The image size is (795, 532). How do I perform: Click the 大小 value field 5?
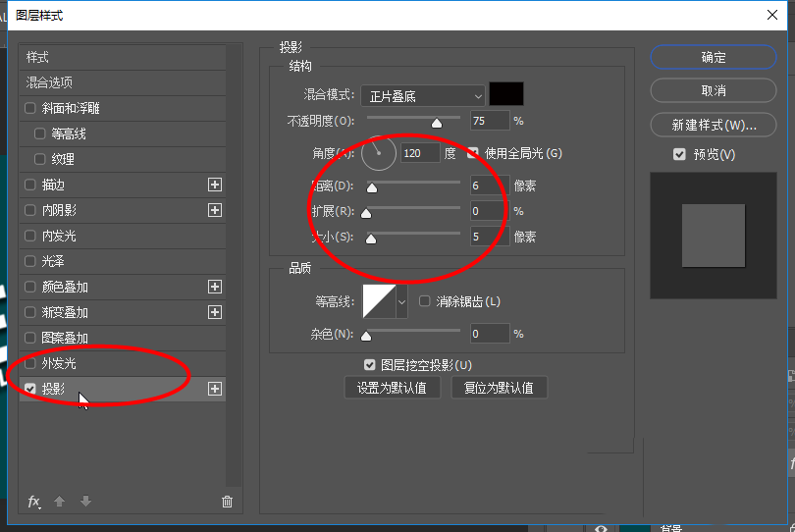point(490,237)
